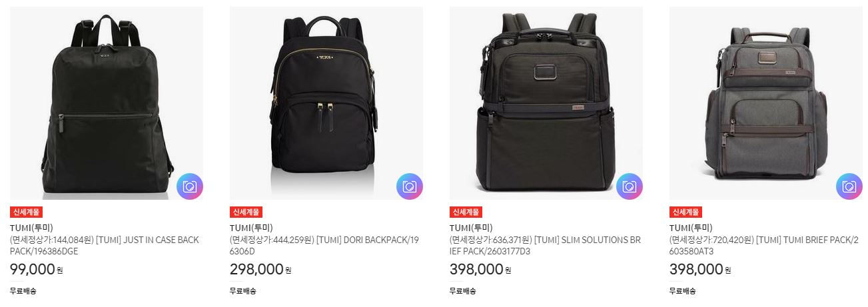Image resolution: width=868 pixels, height=307 pixels.
Task: Open TUMI BRIEF PACK/2603580AT3 title link
Action: coord(765,246)
